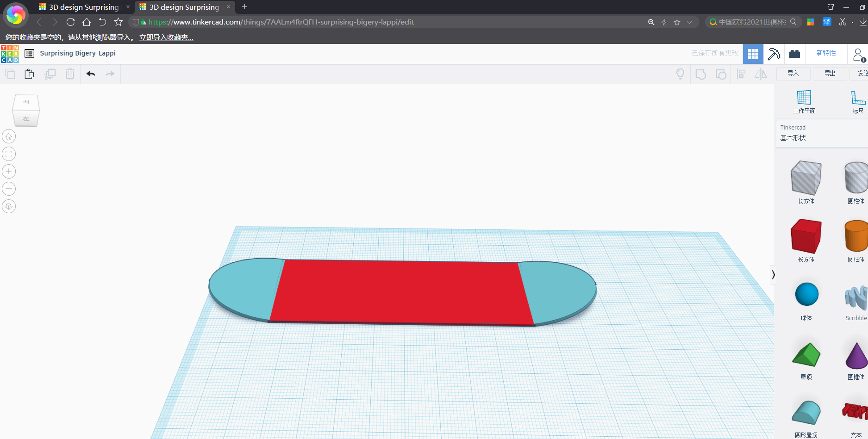The image size is (868, 439).
Task: Expand the address bar dropdown chevron
Action: (689, 22)
